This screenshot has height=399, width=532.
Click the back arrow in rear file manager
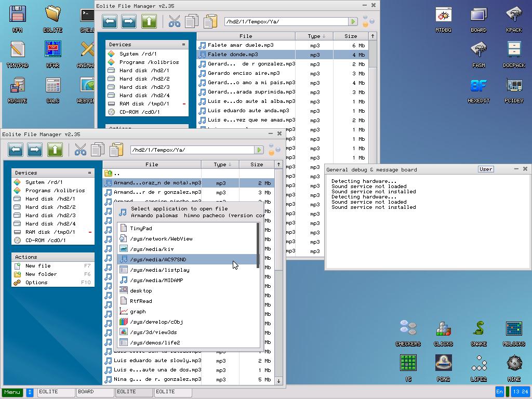coord(110,21)
